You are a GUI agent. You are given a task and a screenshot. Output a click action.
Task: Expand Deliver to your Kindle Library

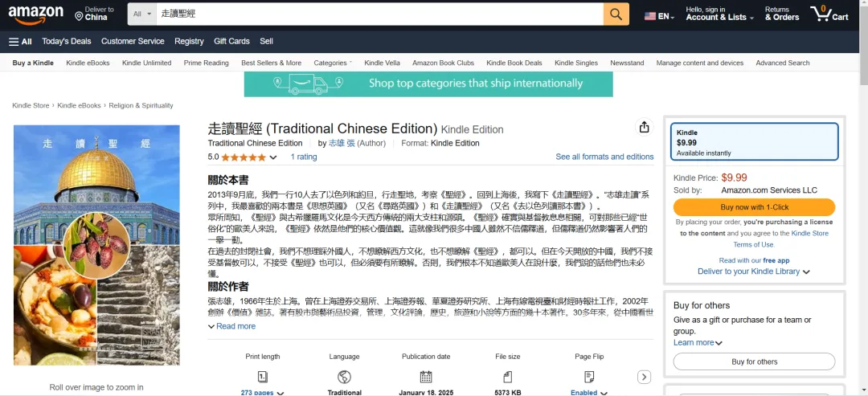tap(753, 271)
